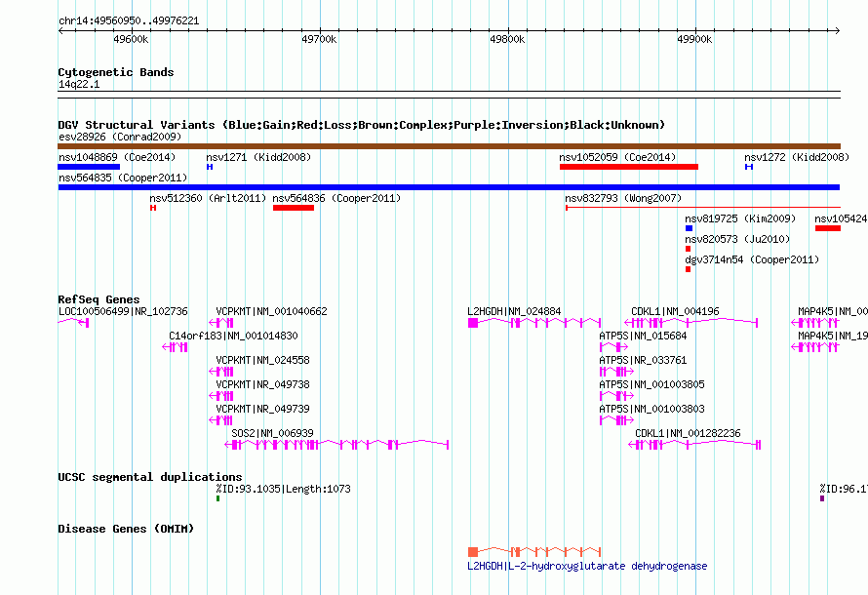Click the chr14:49560950..49976221 coordinate label
868x595 pixels.
pos(129,21)
